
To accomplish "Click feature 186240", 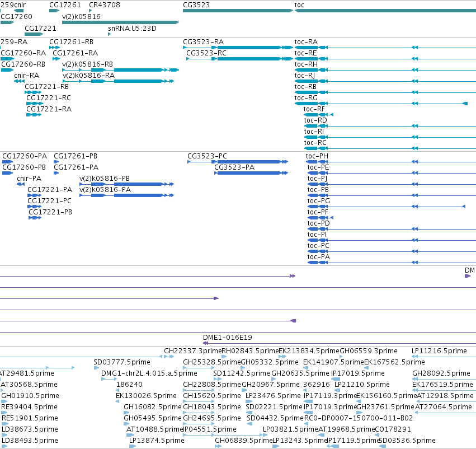I will [x=129, y=384].
